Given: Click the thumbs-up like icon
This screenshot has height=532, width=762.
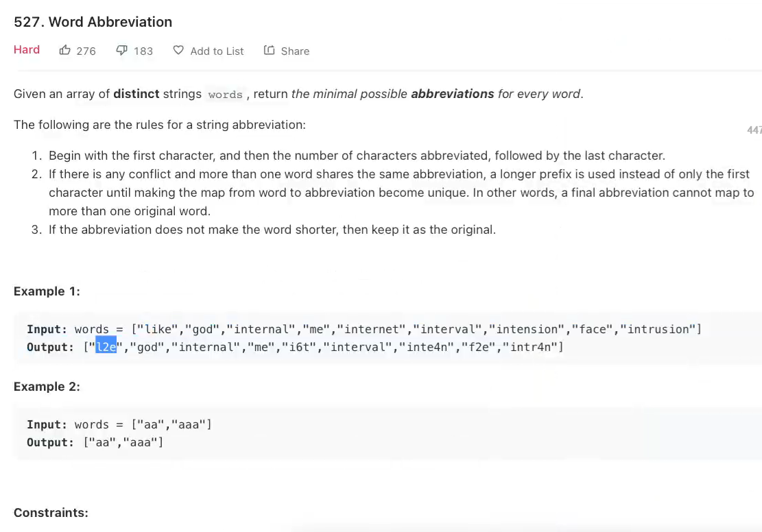Looking at the screenshot, I should coord(65,50).
